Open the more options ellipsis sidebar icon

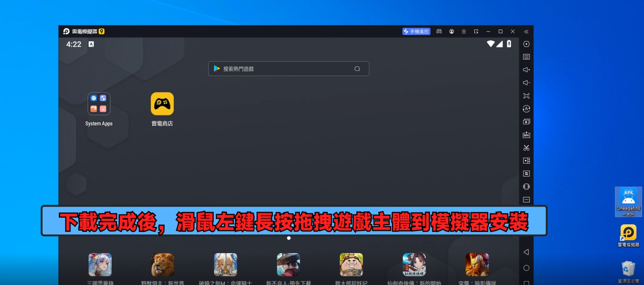point(526,200)
